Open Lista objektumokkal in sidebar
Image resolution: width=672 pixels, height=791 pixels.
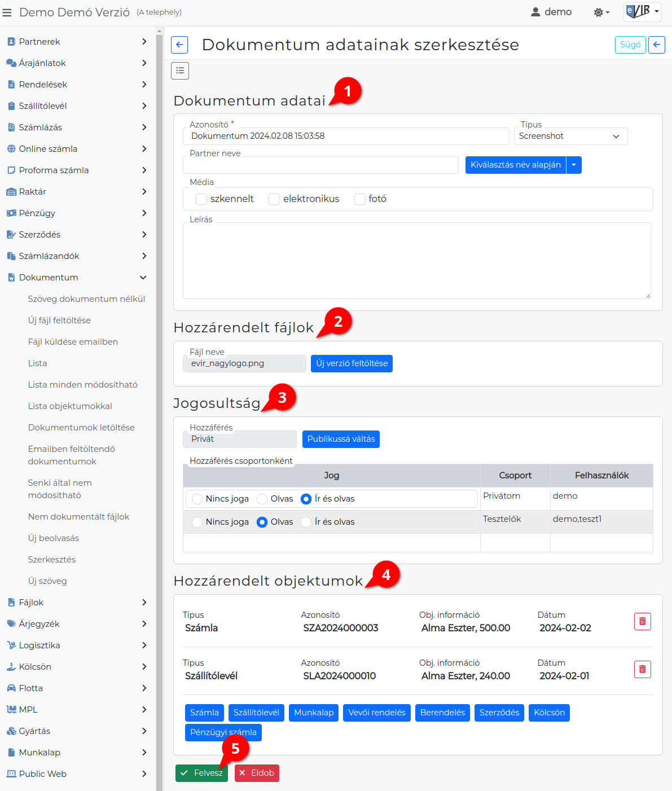(70, 406)
